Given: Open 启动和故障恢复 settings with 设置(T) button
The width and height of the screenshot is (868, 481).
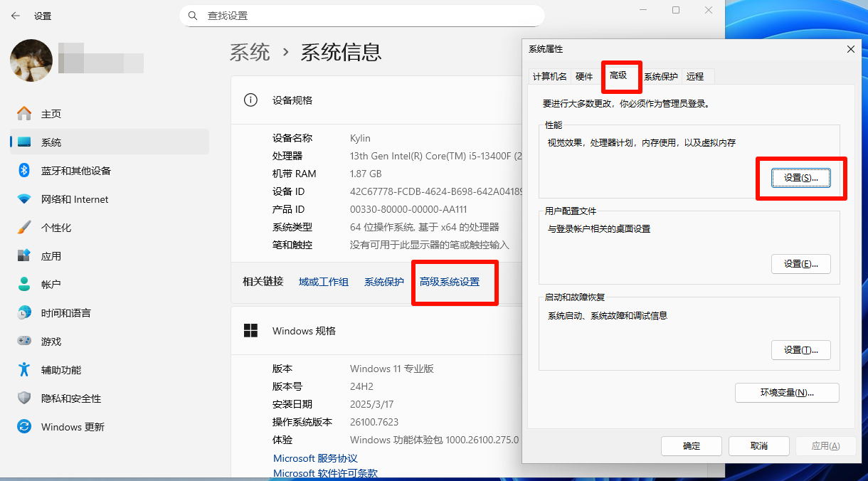Looking at the screenshot, I should (x=801, y=350).
